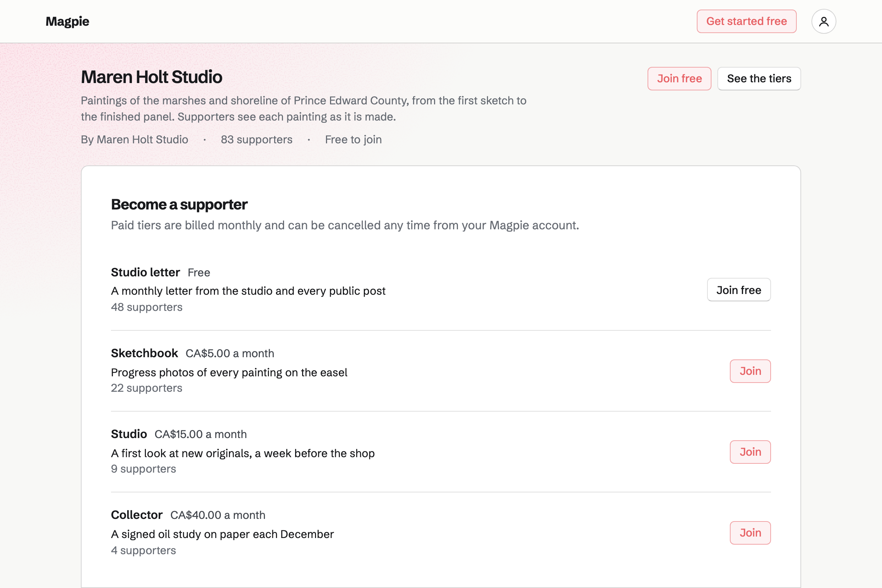
Task: Click the first look at new originals text
Action: [x=243, y=453]
